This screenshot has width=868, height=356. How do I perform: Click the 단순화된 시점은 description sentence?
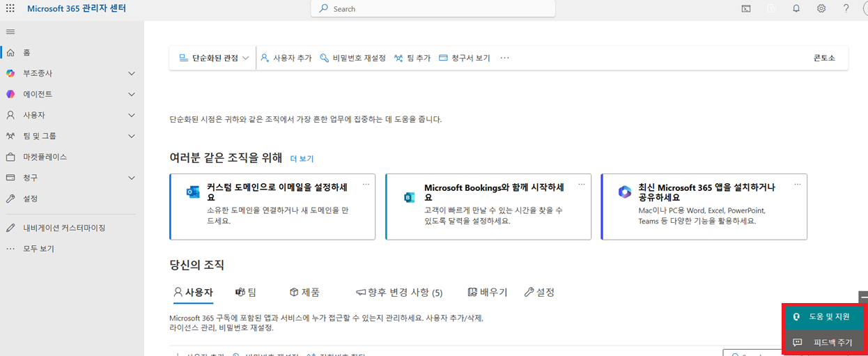(306, 119)
